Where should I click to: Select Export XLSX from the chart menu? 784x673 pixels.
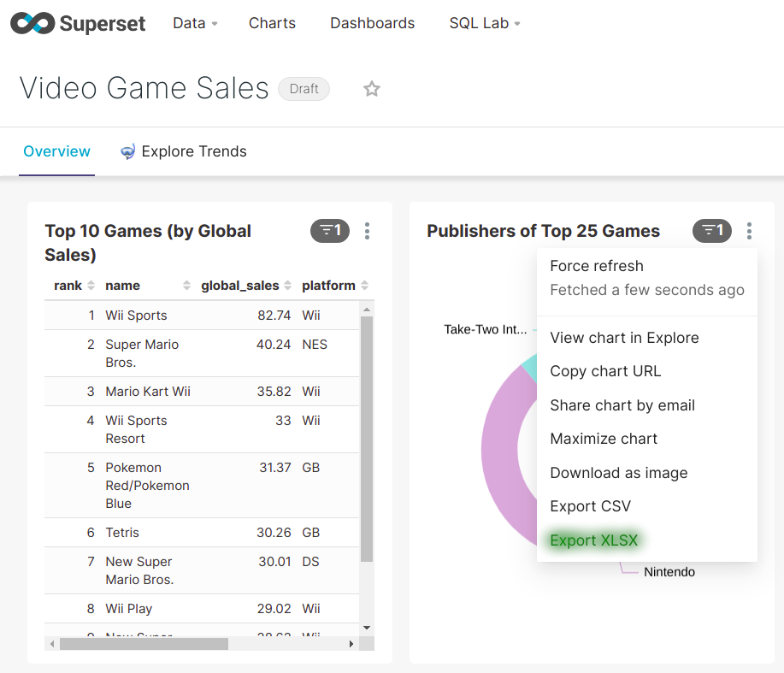(x=593, y=540)
